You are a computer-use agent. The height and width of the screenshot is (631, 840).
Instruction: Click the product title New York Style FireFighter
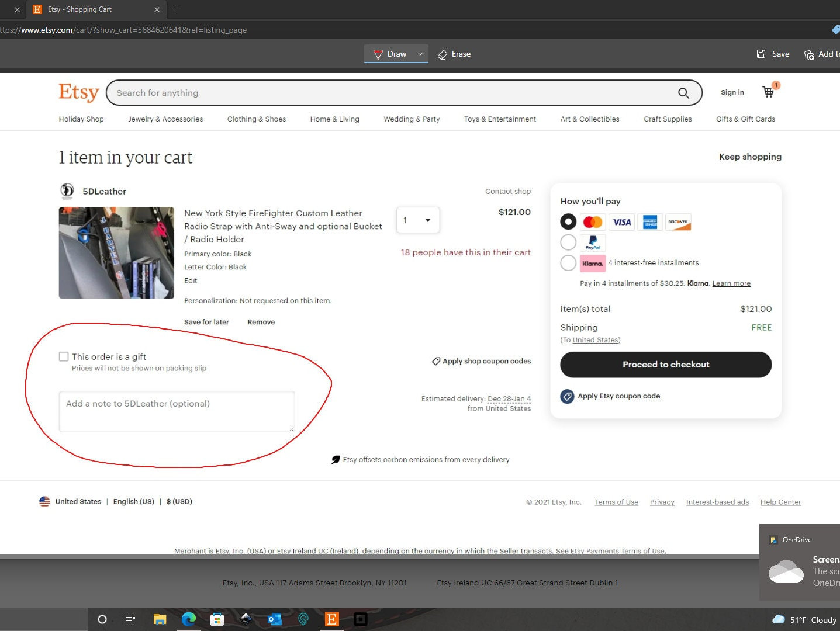click(x=283, y=226)
